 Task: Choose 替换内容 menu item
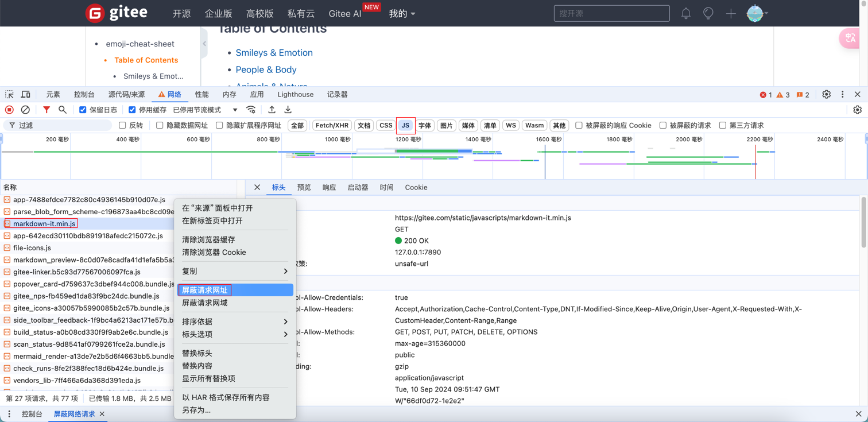[235, 366]
